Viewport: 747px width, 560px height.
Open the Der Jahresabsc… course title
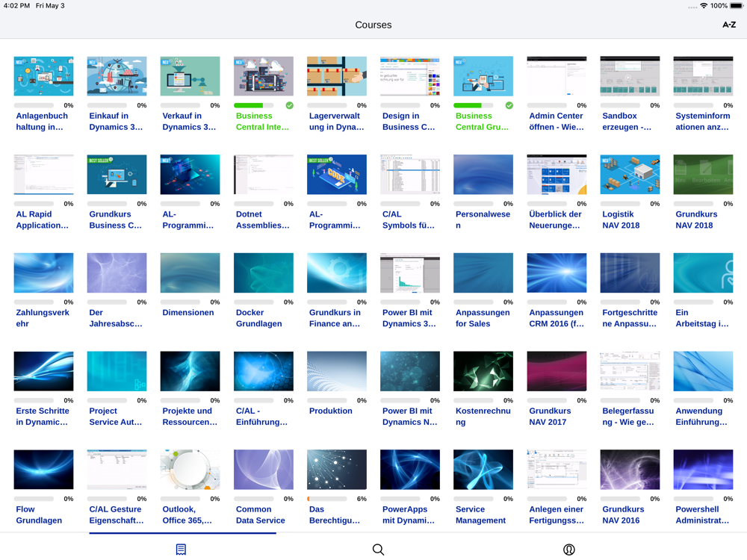pyautogui.click(x=116, y=318)
